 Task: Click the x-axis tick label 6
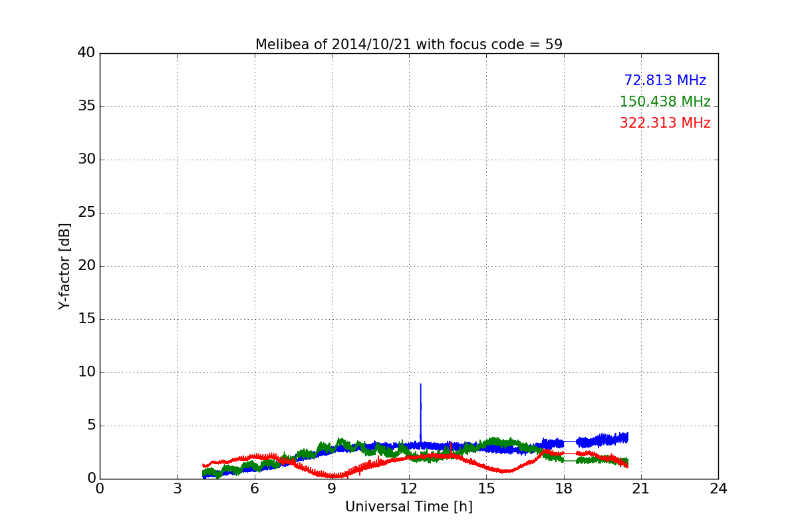pos(255,489)
